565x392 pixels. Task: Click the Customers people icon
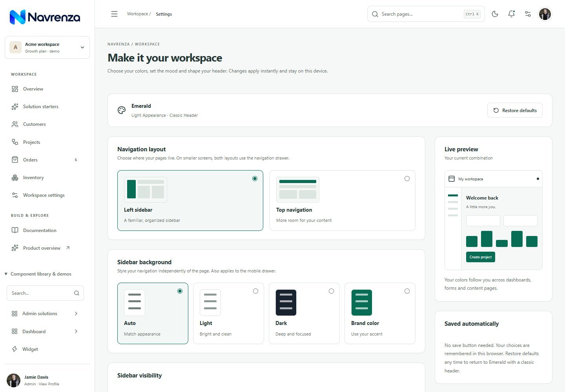click(x=15, y=124)
